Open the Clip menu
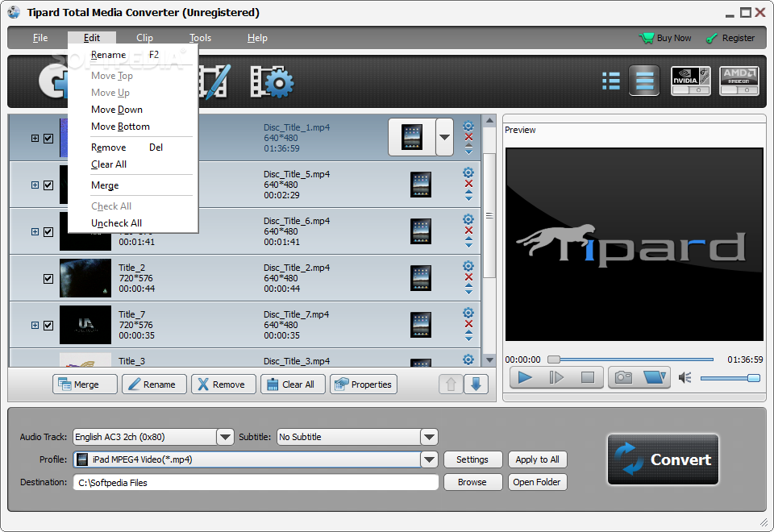774x532 pixels. coord(144,38)
